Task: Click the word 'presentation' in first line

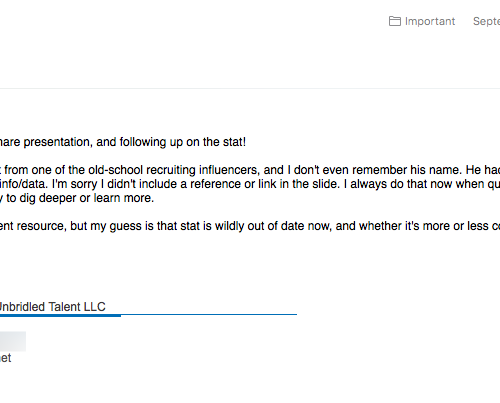Action: tap(57, 142)
